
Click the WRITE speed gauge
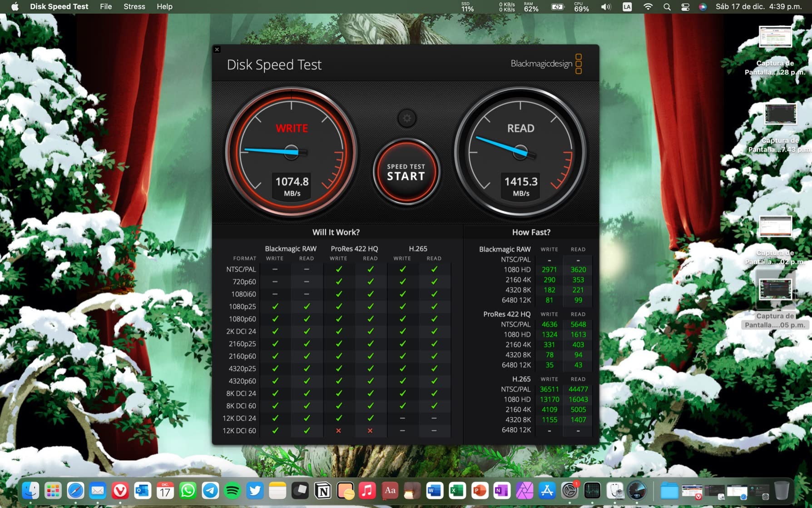[292, 152]
